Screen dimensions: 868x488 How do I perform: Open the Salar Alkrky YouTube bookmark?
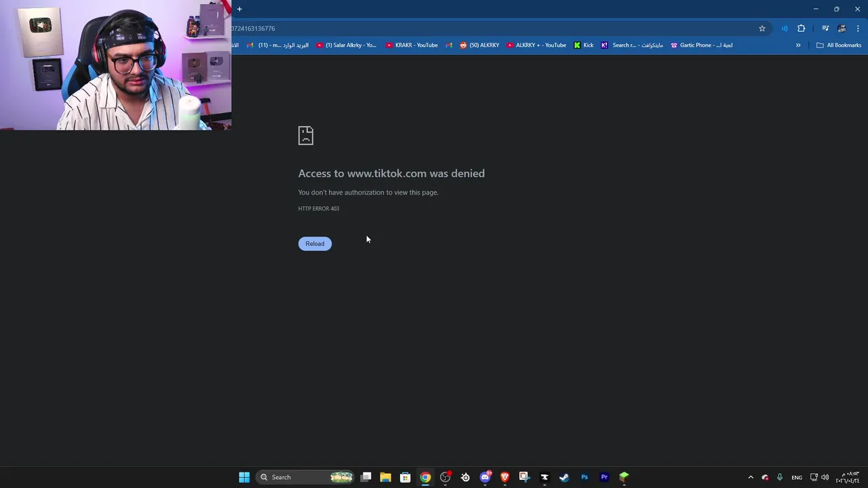click(346, 45)
